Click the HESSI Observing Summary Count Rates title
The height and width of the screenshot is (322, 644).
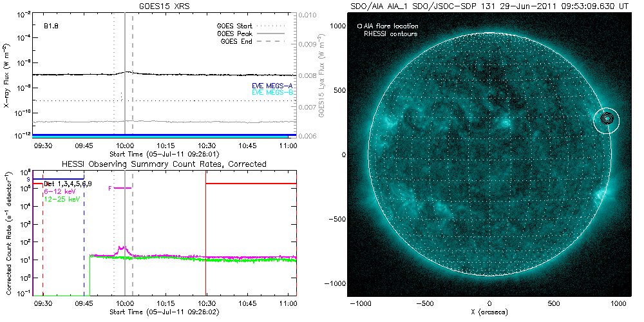coord(164,164)
